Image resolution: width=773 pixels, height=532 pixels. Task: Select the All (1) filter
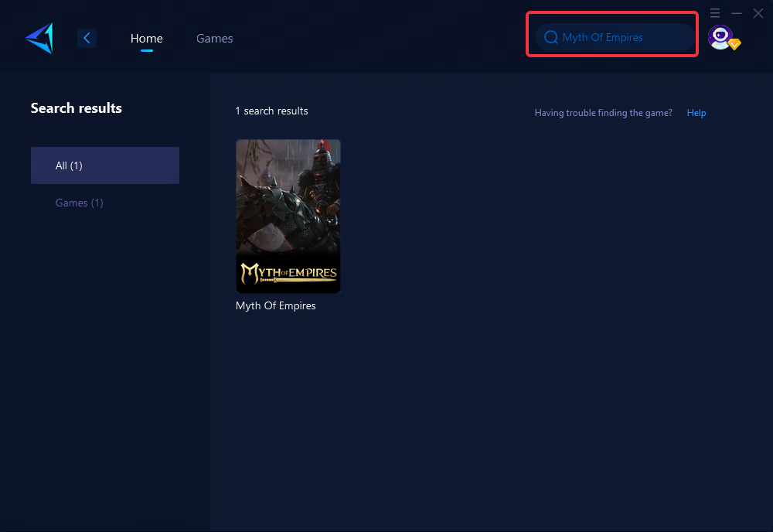coord(105,165)
